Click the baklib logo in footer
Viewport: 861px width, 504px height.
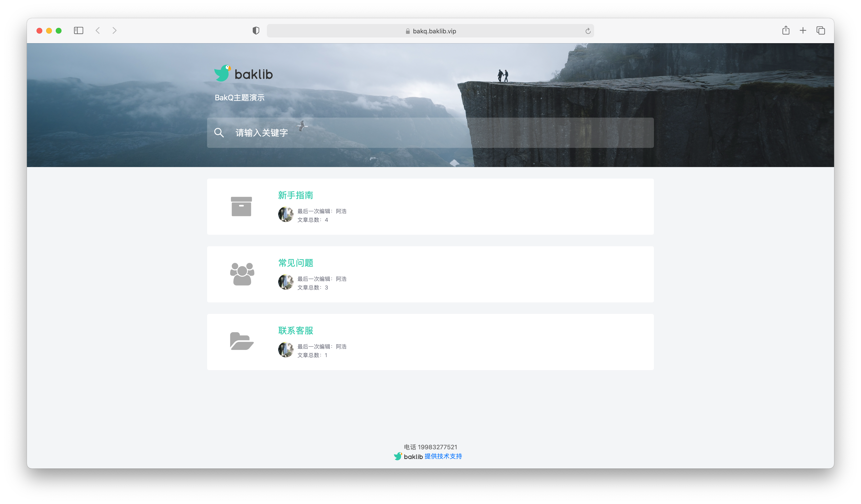point(408,456)
